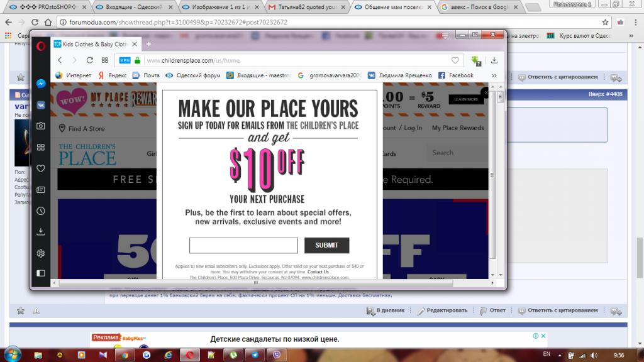
Task: Toggle the sidebar panel pin at bottom
Action: click(x=40, y=273)
